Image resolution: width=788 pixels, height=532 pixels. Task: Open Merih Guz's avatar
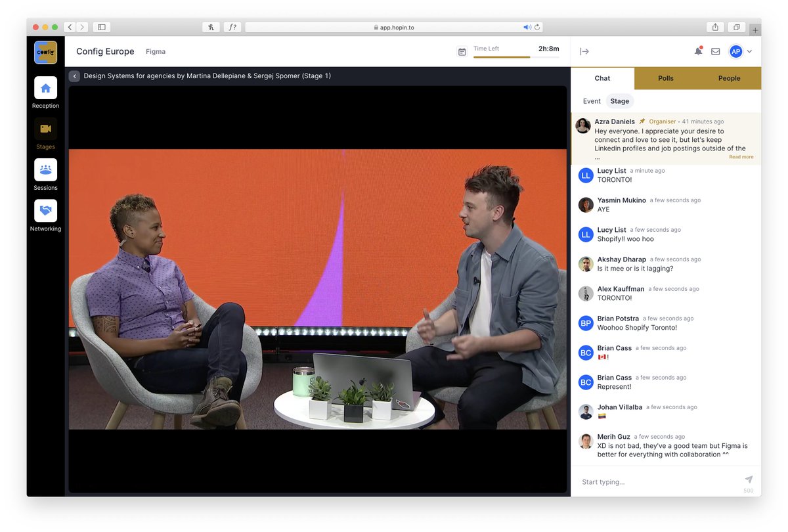(586, 441)
